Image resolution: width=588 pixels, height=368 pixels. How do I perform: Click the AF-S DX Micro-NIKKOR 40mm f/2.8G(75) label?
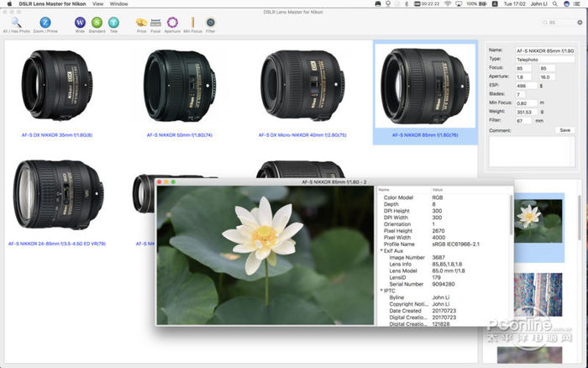point(302,135)
